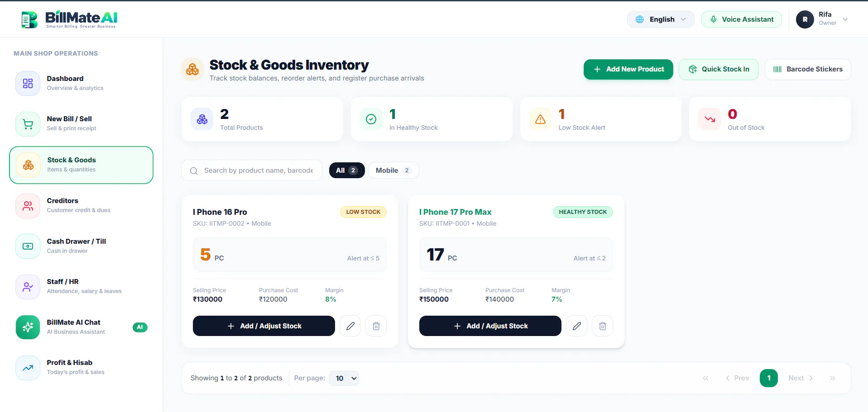The width and height of the screenshot is (868, 412).
Task: Click the BillMate AI logo
Action: pos(69,19)
